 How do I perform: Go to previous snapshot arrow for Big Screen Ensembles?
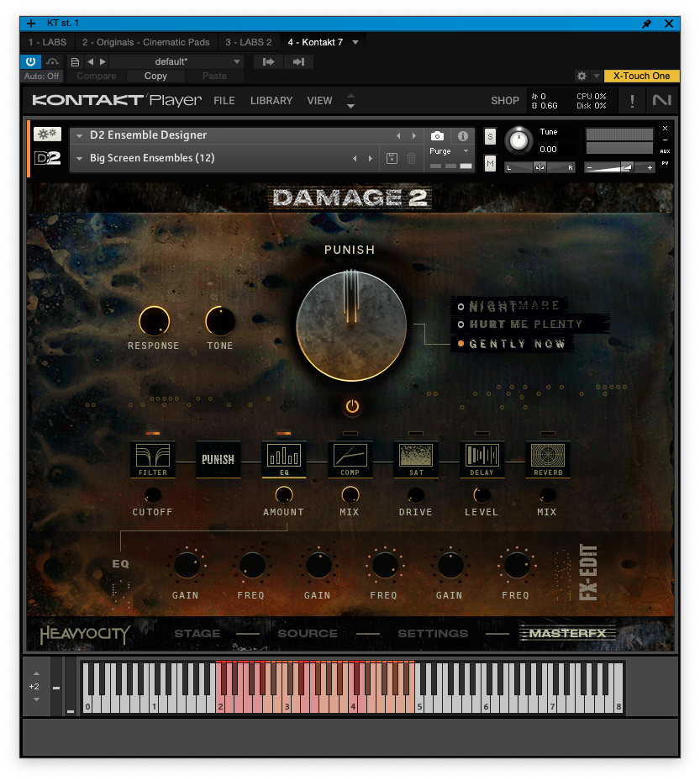355,158
